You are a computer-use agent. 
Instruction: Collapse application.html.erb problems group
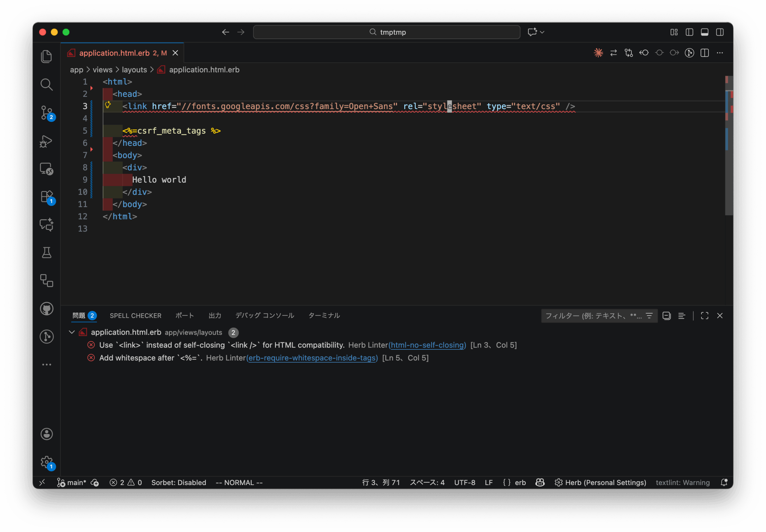72,332
